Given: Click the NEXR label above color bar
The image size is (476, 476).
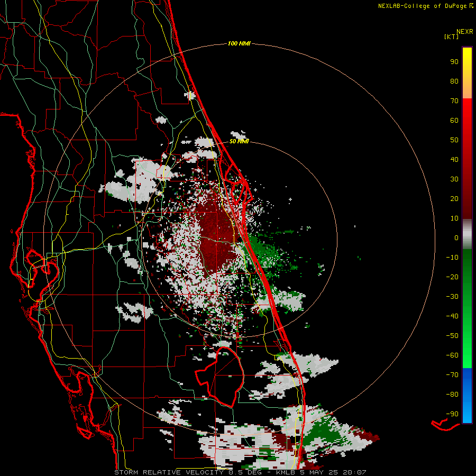Looking at the screenshot, I should tap(465, 31).
